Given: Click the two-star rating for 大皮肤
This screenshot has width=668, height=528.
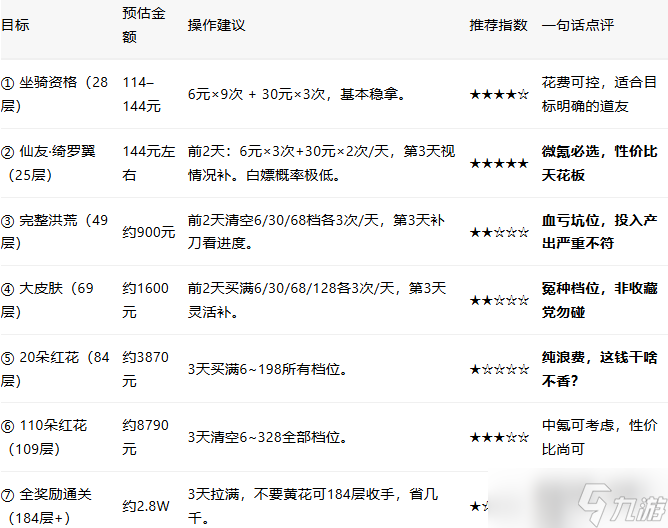Looking at the screenshot, I should tap(499, 300).
